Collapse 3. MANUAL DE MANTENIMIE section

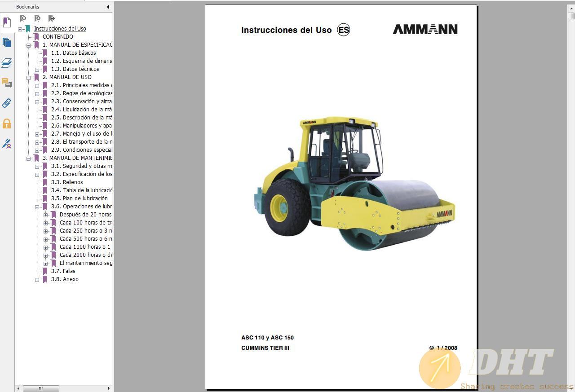click(29, 158)
